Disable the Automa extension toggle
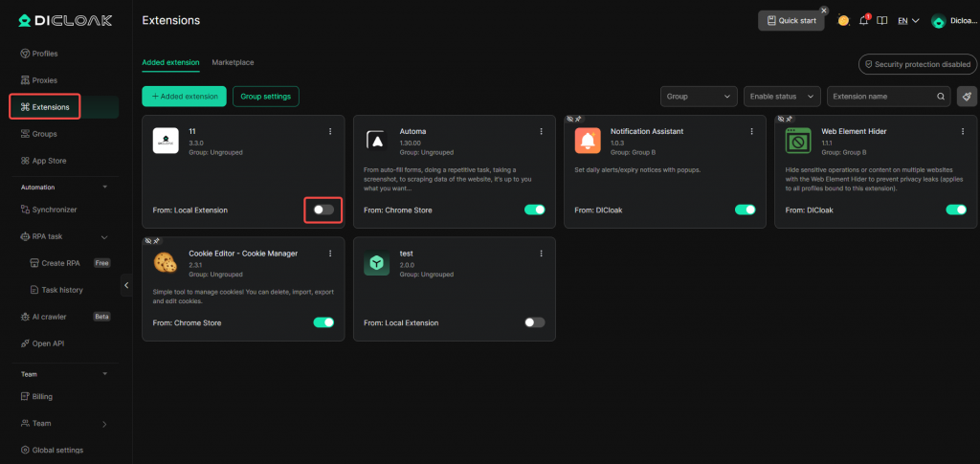Image resolution: width=980 pixels, height=464 pixels. click(x=534, y=210)
